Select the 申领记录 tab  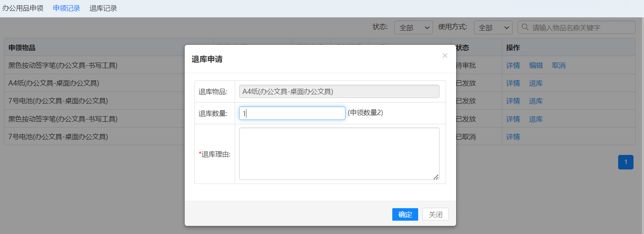[66, 8]
